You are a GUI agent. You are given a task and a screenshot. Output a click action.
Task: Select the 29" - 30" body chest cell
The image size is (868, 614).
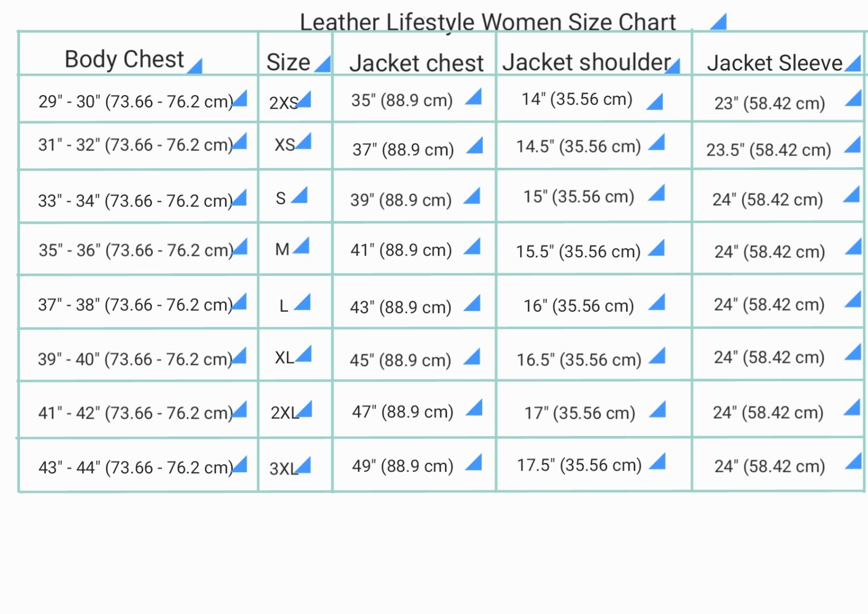136,102
